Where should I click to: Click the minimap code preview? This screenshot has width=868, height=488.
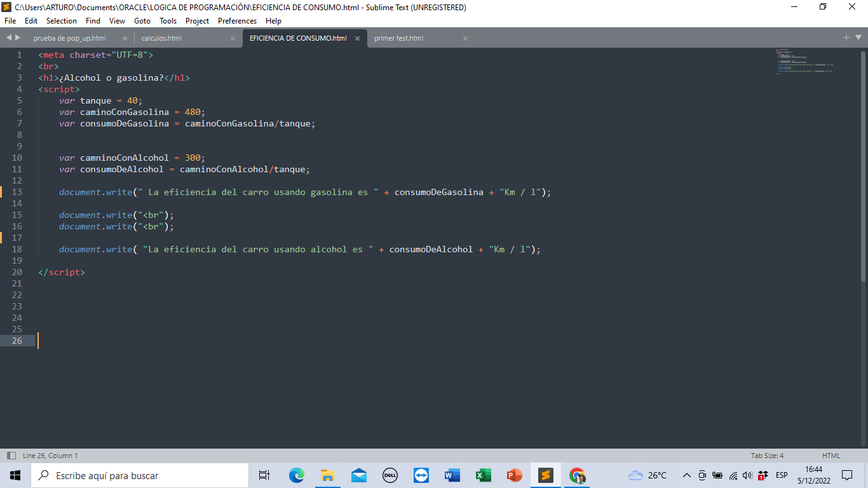(804, 62)
